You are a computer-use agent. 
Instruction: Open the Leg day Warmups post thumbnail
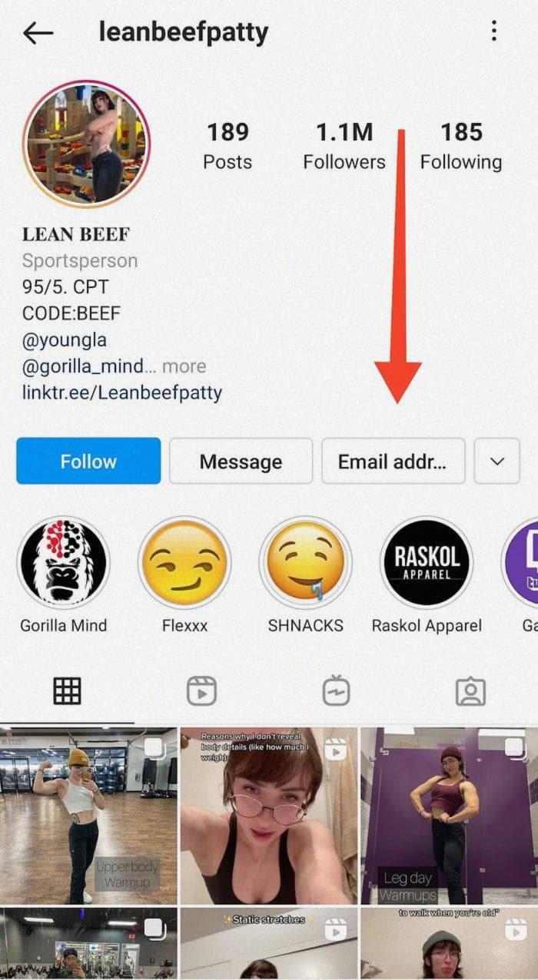click(449, 816)
